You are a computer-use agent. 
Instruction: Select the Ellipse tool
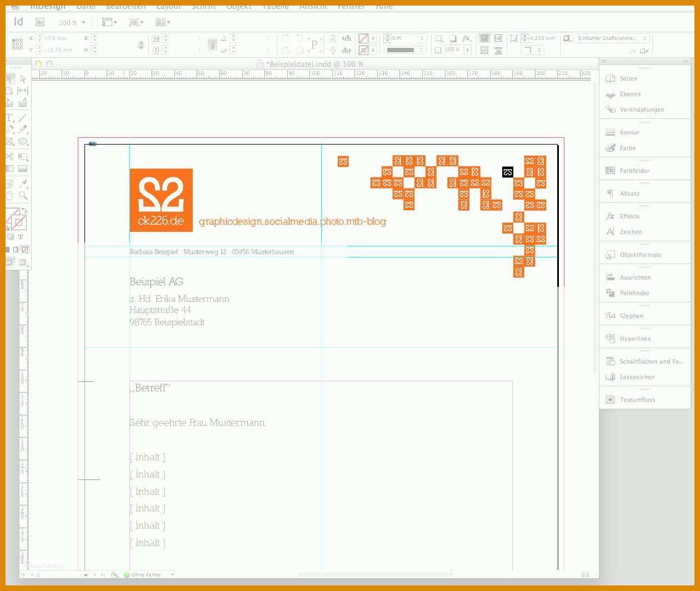(23, 141)
